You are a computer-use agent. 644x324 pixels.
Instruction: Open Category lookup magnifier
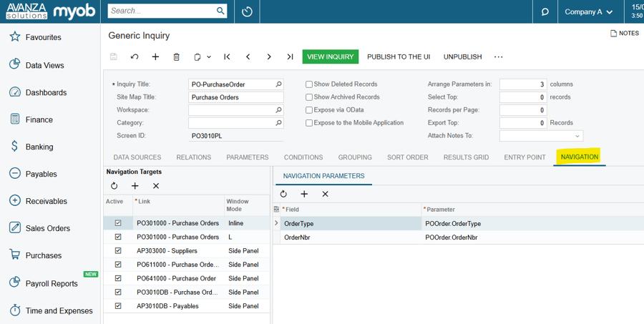278,123
